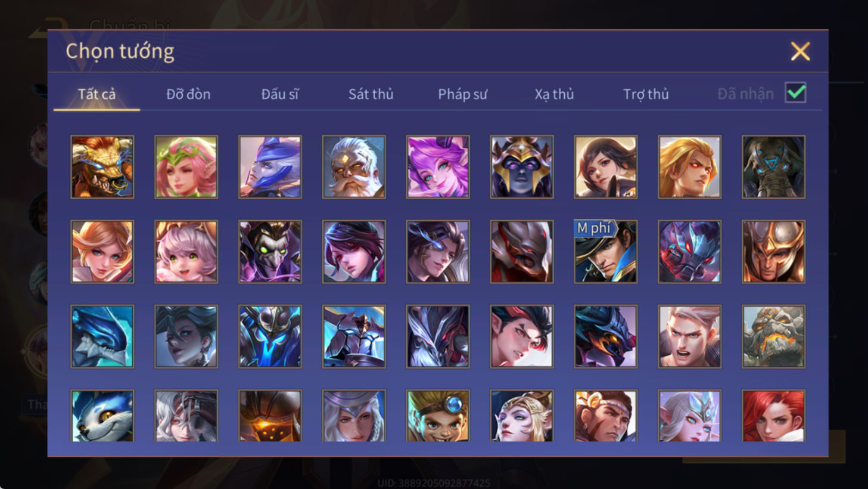Select the hero marked 'M phí'

coord(606,252)
